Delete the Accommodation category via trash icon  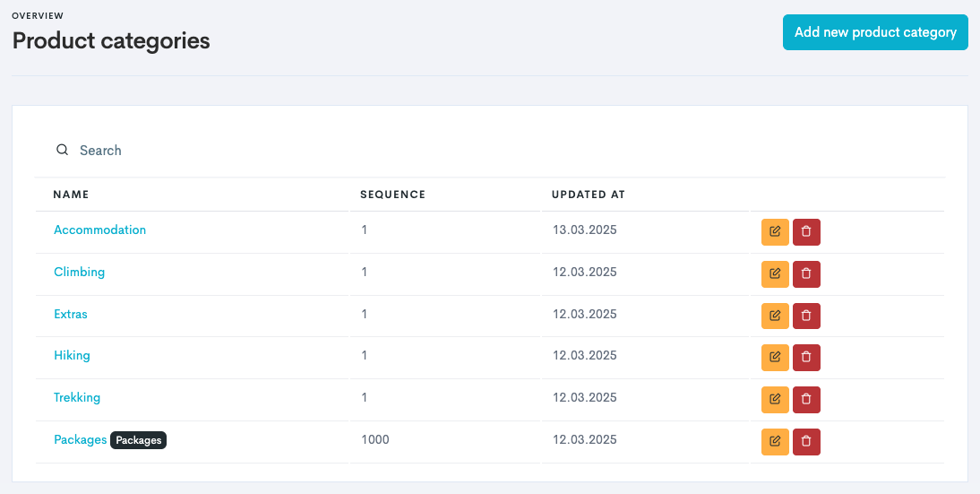point(806,231)
